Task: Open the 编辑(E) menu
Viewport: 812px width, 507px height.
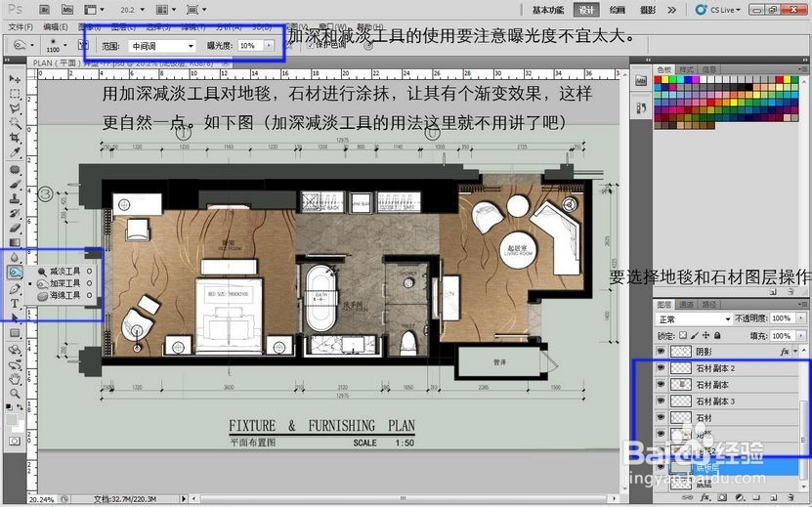Action: coord(56,27)
